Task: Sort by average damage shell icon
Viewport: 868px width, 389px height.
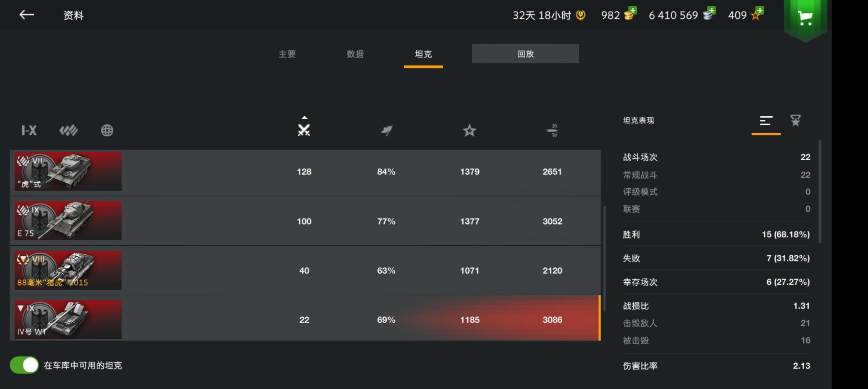Action: point(552,130)
